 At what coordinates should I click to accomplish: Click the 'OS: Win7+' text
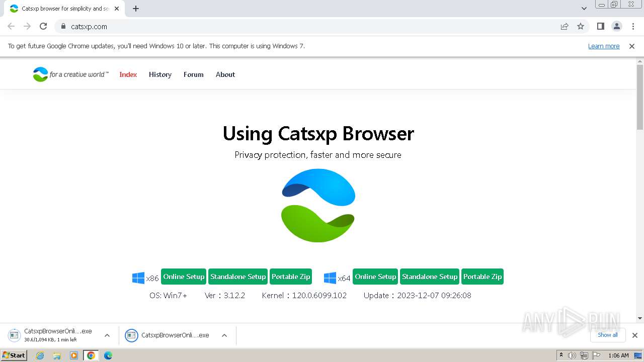click(x=168, y=295)
